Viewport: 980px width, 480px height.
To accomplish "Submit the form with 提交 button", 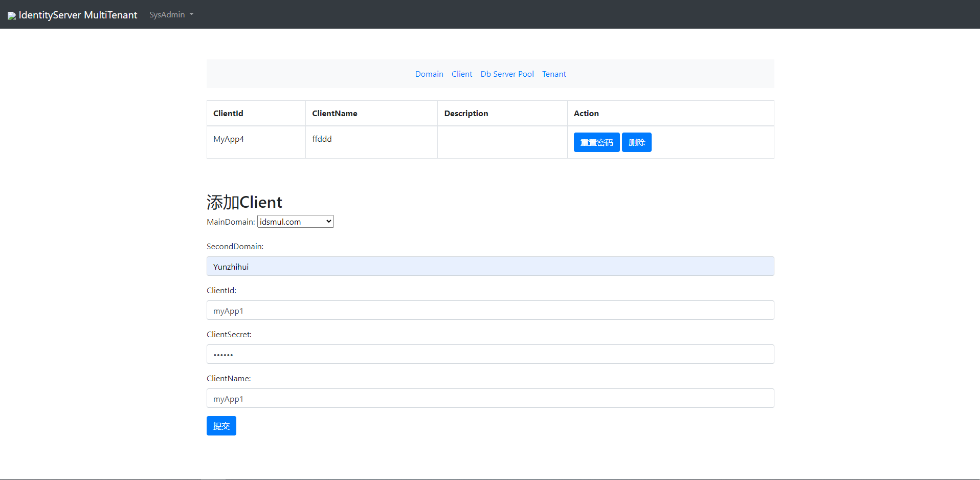I will tap(221, 426).
